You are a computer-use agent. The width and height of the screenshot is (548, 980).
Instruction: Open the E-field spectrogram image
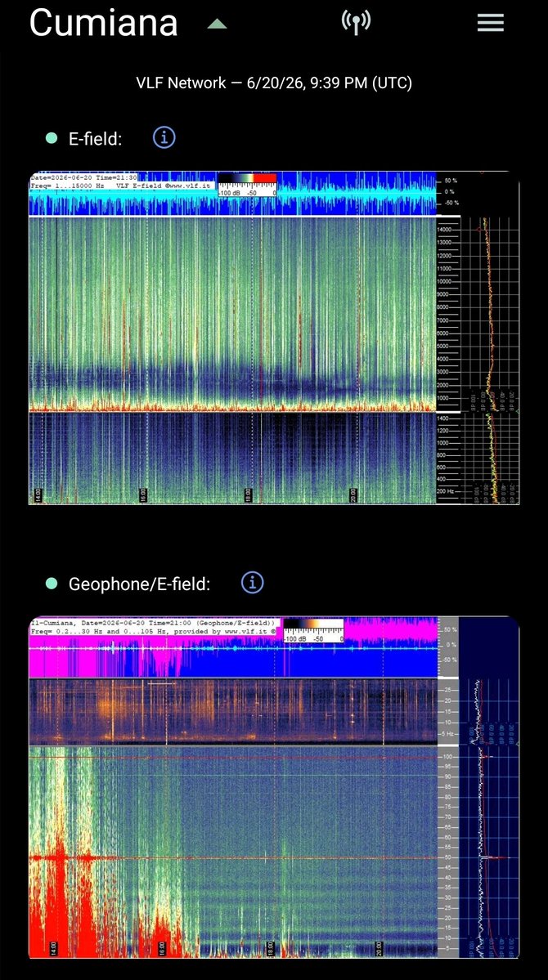coord(274,338)
